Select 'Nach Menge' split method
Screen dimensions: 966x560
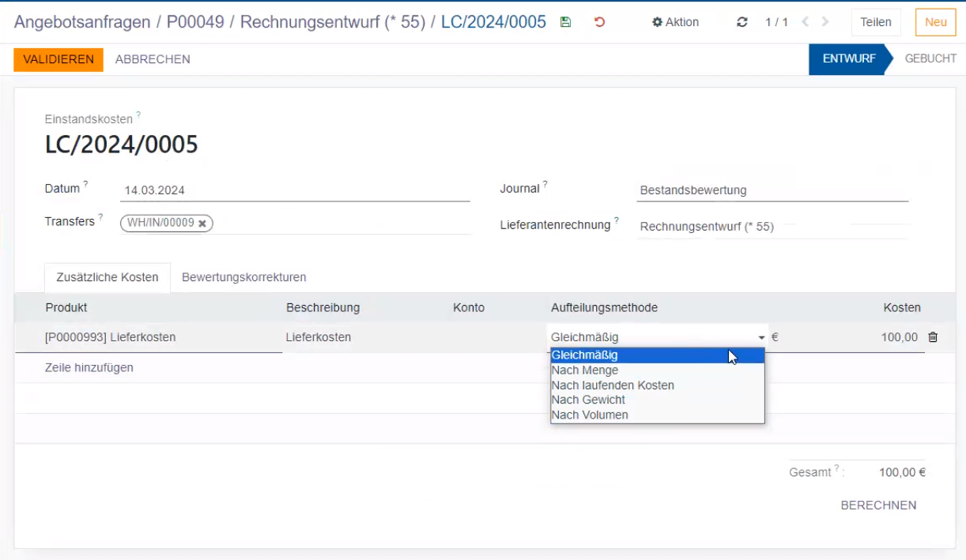(x=584, y=370)
